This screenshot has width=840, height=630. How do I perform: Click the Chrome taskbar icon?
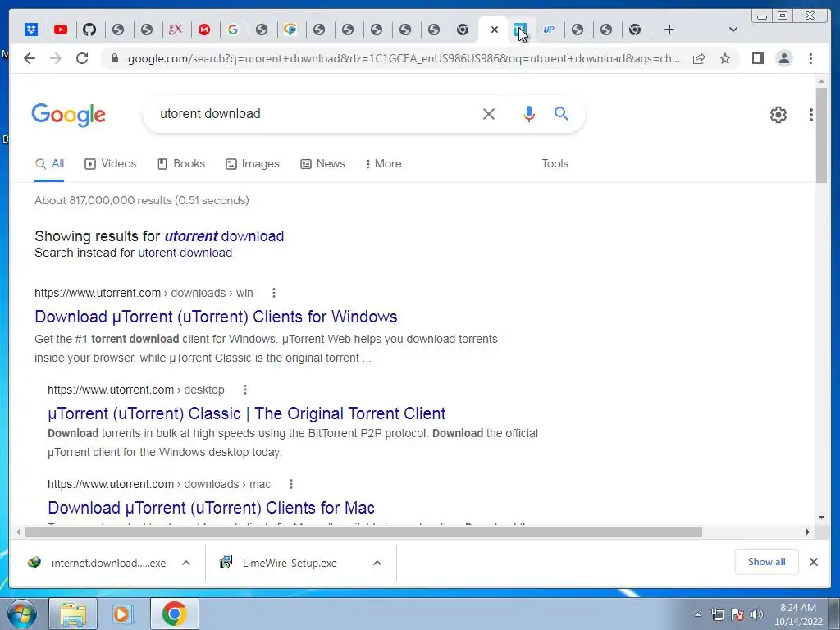pyautogui.click(x=175, y=614)
